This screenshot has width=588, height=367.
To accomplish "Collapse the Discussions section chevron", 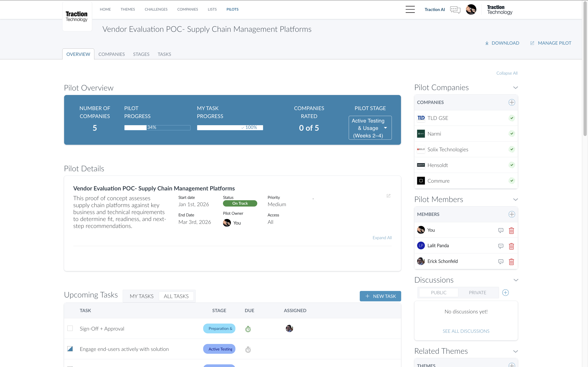I will [516, 280].
